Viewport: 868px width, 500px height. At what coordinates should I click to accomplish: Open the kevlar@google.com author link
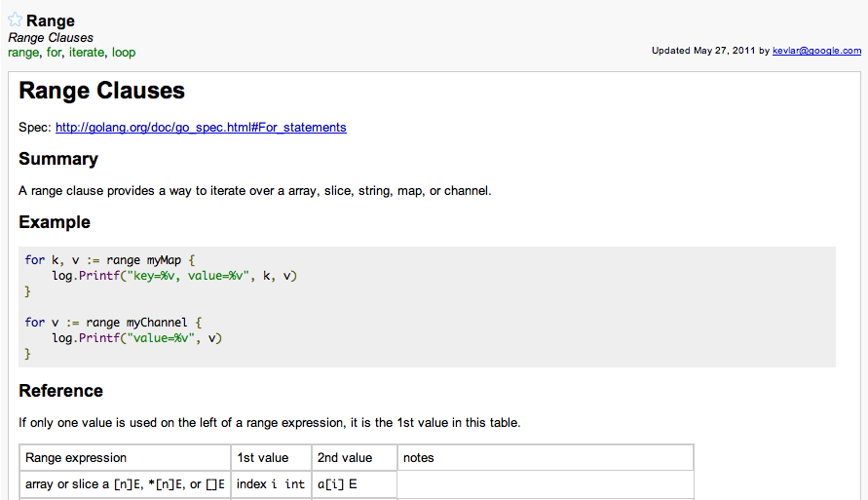[816, 51]
